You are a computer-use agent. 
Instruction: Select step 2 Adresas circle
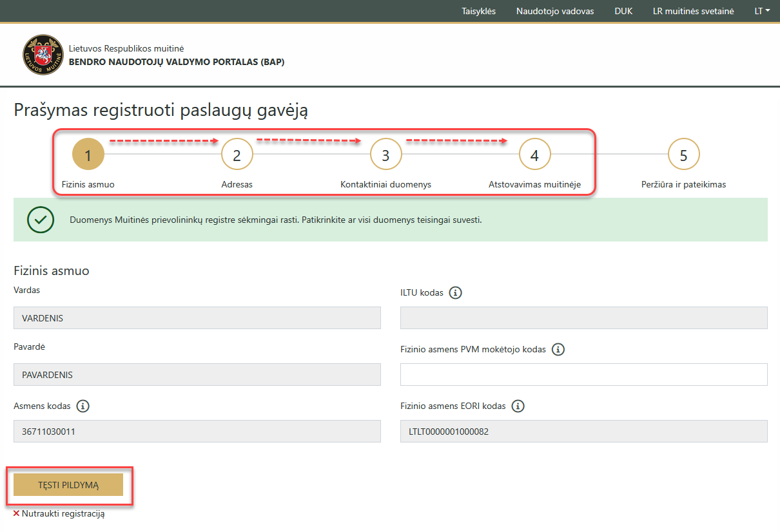(x=237, y=154)
